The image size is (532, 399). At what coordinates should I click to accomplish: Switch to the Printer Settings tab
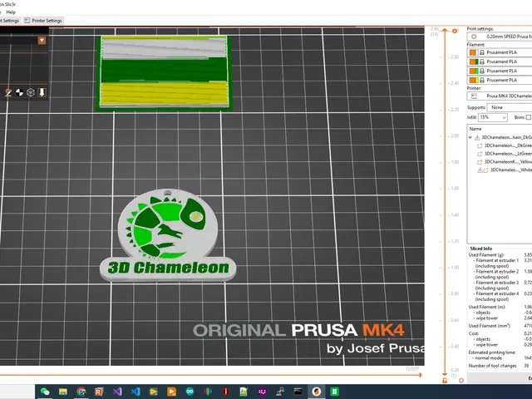(x=43, y=21)
